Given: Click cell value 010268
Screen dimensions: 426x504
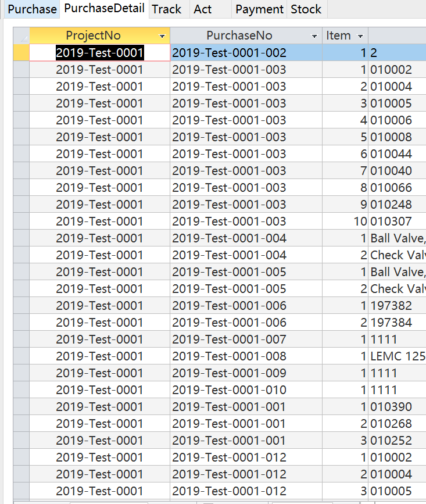Looking at the screenshot, I should 397,423.
